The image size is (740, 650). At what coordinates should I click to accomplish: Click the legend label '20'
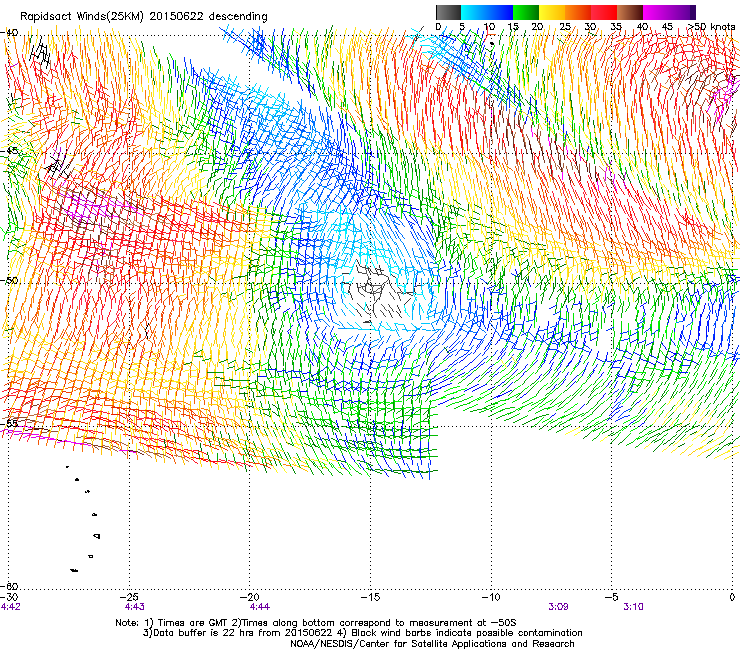click(x=538, y=27)
